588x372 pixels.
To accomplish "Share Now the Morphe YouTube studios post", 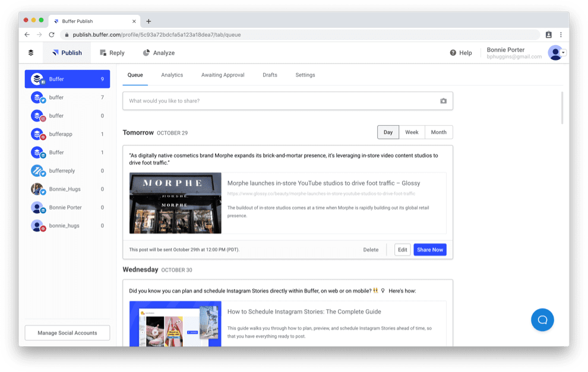I will click(429, 249).
